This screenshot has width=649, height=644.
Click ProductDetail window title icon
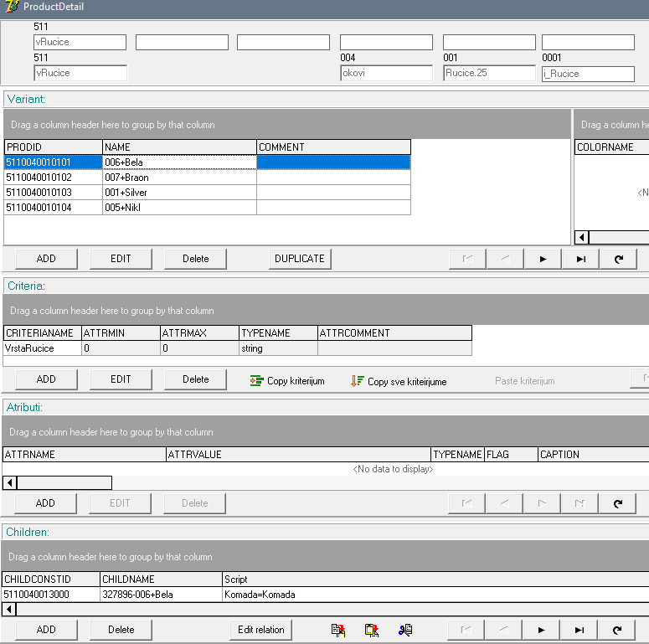click(12, 6)
